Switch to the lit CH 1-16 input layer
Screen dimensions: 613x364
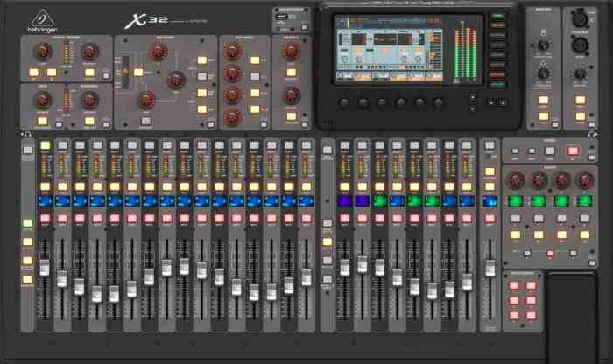coord(27,223)
